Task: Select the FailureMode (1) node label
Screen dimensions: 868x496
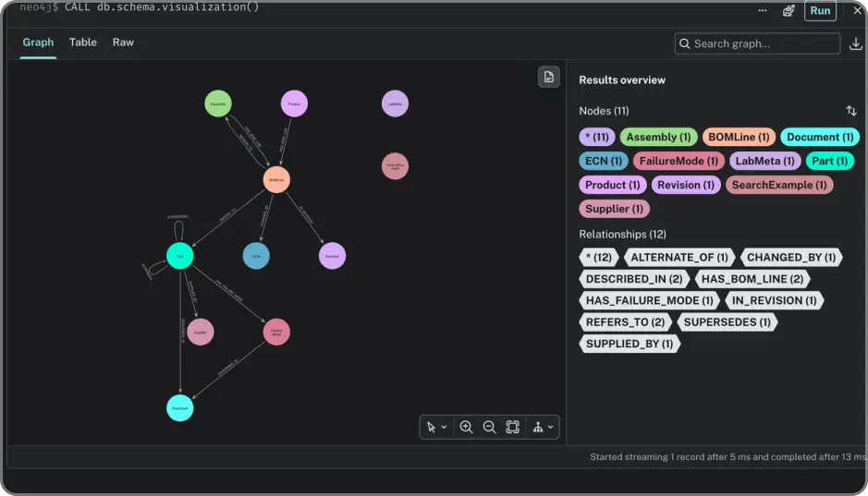Action: coord(679,161)
